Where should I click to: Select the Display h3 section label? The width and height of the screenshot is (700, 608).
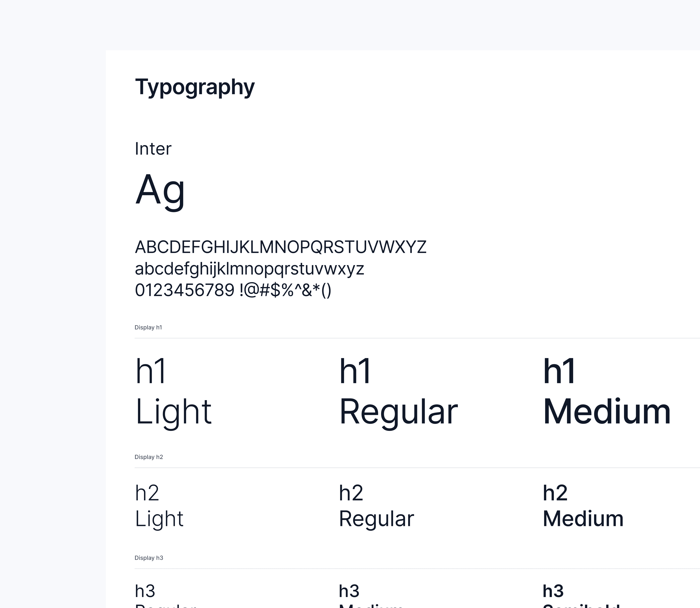pos(149,558)
